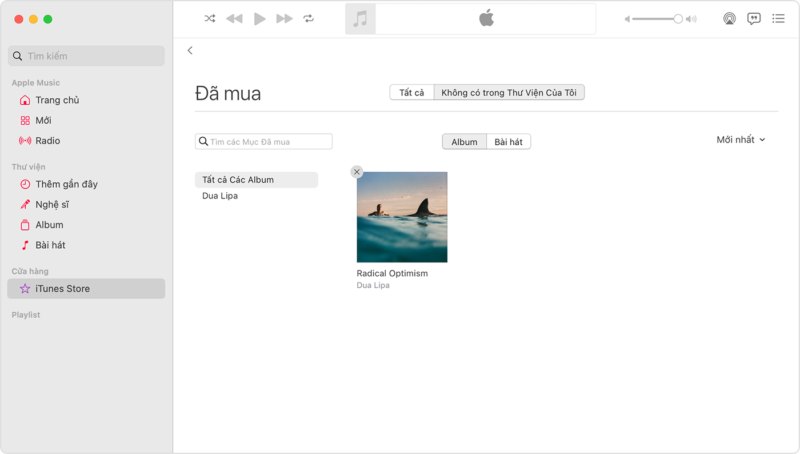
Task: Click the Play button
Action: click(260, 19)
